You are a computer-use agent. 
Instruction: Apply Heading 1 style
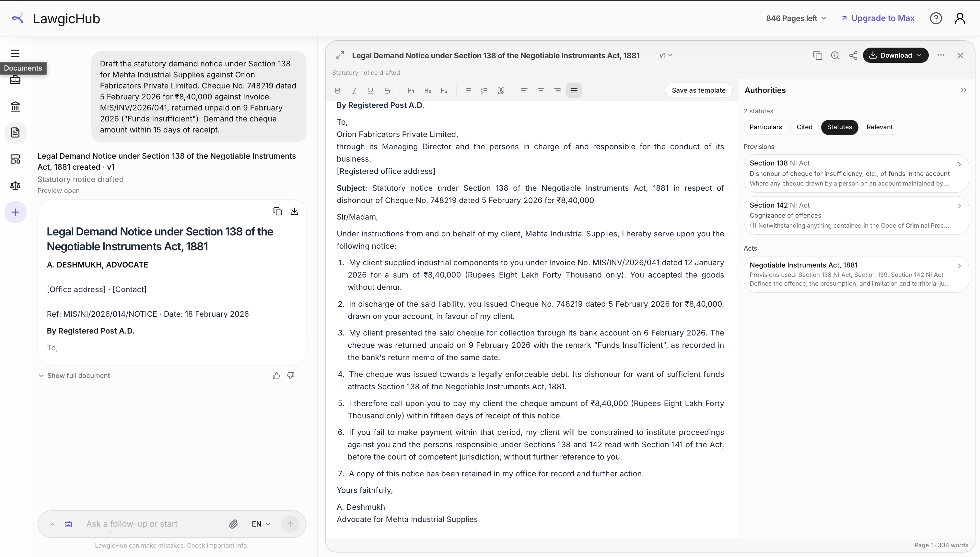[x=411, y=91]
